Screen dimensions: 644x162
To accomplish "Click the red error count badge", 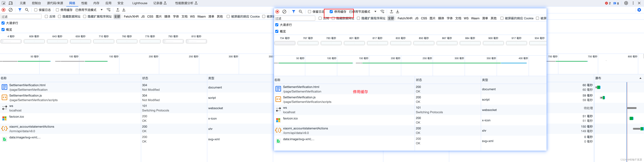I will (x=608, y=3).
